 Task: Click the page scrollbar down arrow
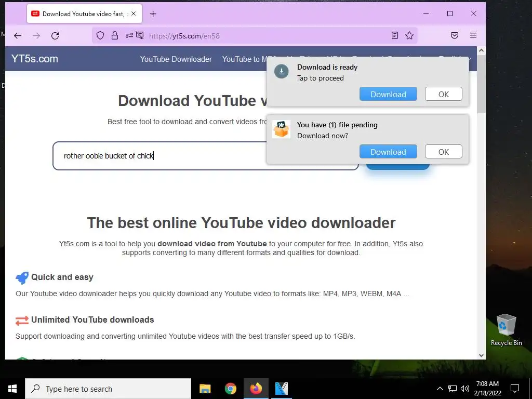pyautogui.click(x=481, y=355)
